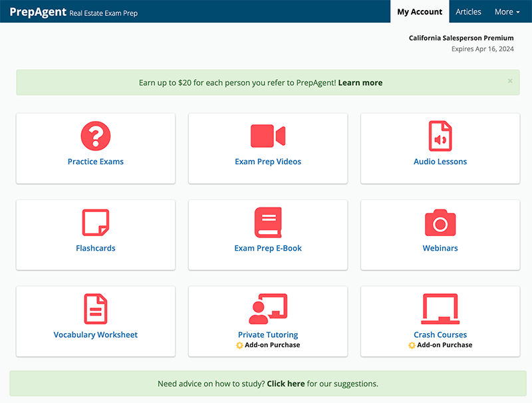Click Add-on Purchase label under Private Tutoring
The image size is (532, 403).
273,345
